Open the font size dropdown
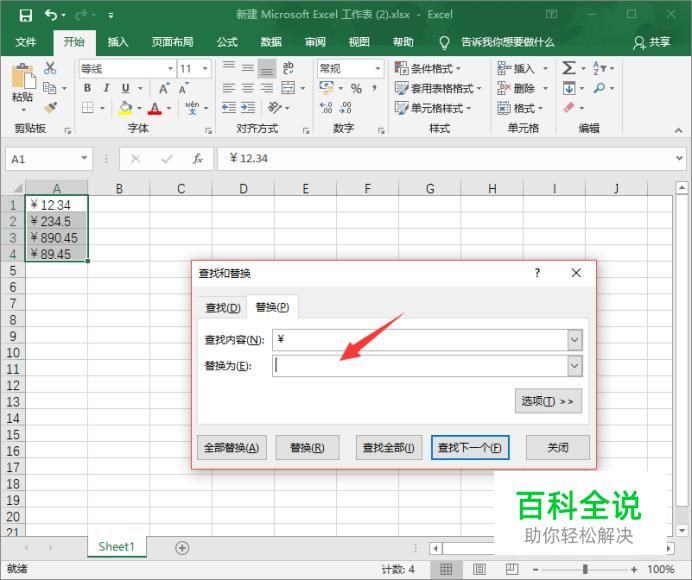The height and width of the screenshot is (580, 692). pyautogui.click(x=205, y=68)
